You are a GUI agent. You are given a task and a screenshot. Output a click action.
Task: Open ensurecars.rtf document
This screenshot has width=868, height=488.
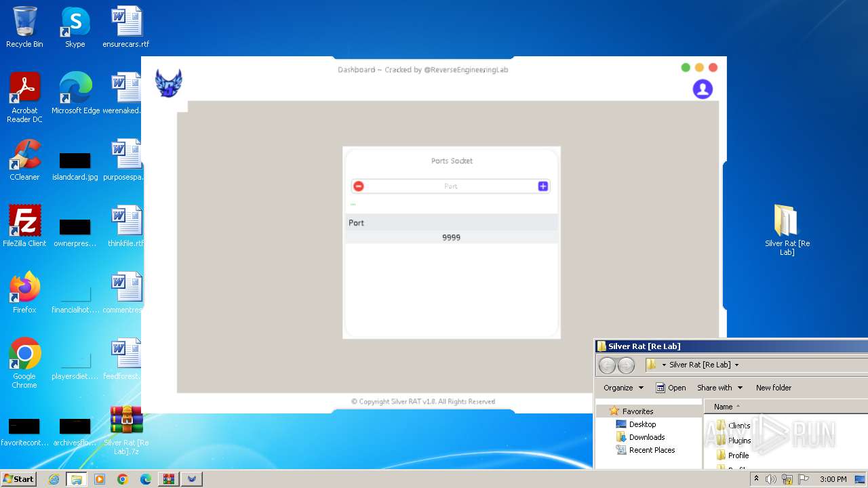(x=125, y=27)
